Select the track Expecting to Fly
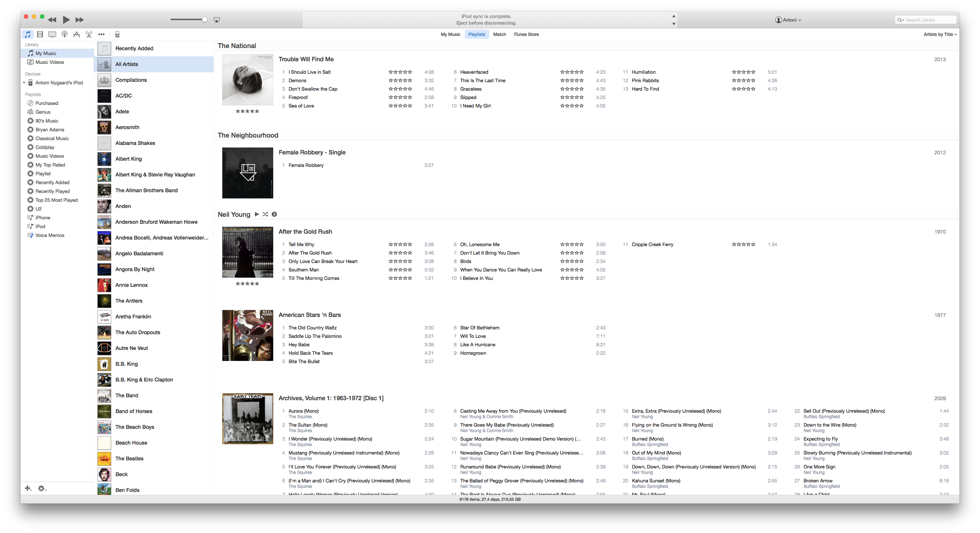 point(820,439)
